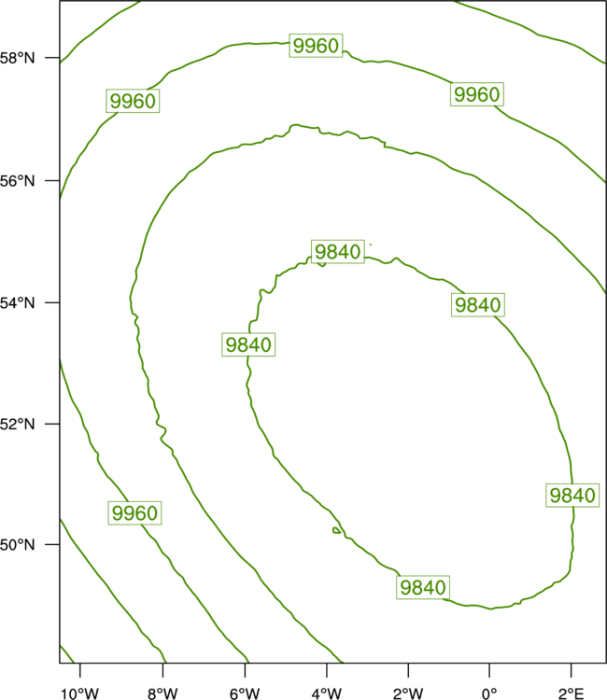
Task: Select the 9840 contour label below 50°N
Action: tap(422, 587)
